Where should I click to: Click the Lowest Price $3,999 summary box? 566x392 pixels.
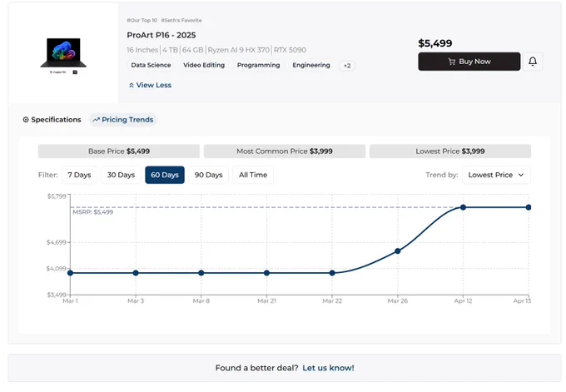point(450,151)
